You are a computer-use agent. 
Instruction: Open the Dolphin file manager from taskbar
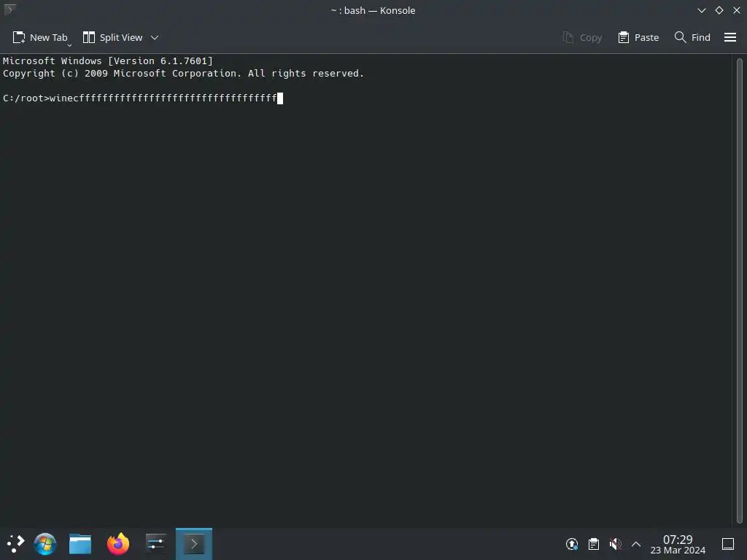tap(80, 544)
